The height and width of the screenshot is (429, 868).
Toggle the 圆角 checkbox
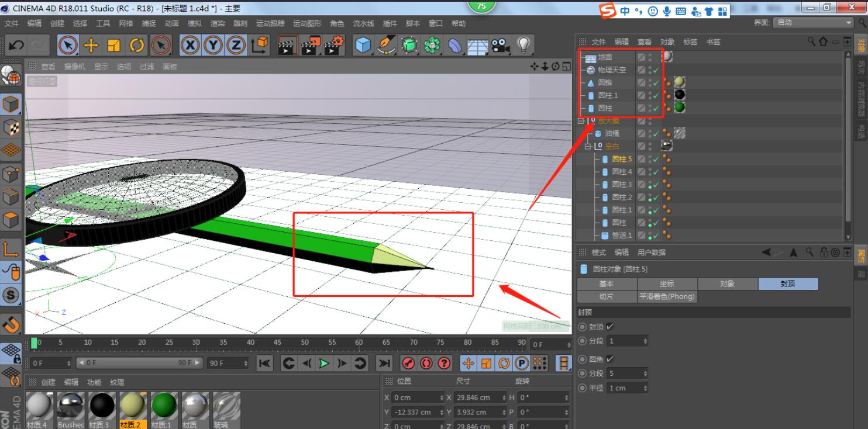click(610, 359)
